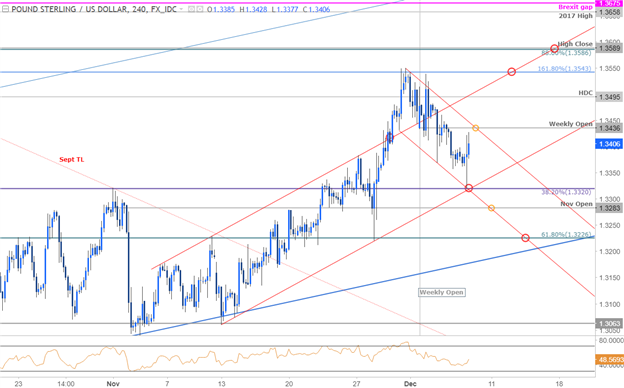Toggle the eye visibility icon beside symbol title
The width and height of the screenshot is (624, 388).
(x=191, y=9)
